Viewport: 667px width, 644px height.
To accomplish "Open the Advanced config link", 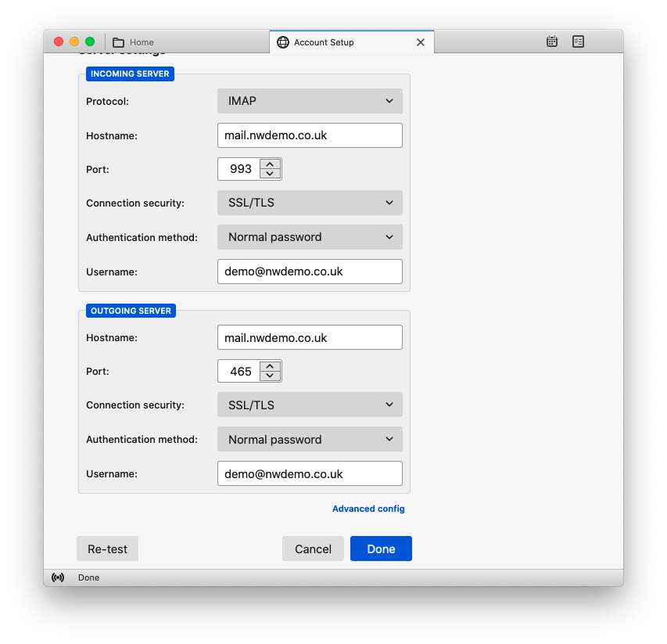I will tap(368, 509).
